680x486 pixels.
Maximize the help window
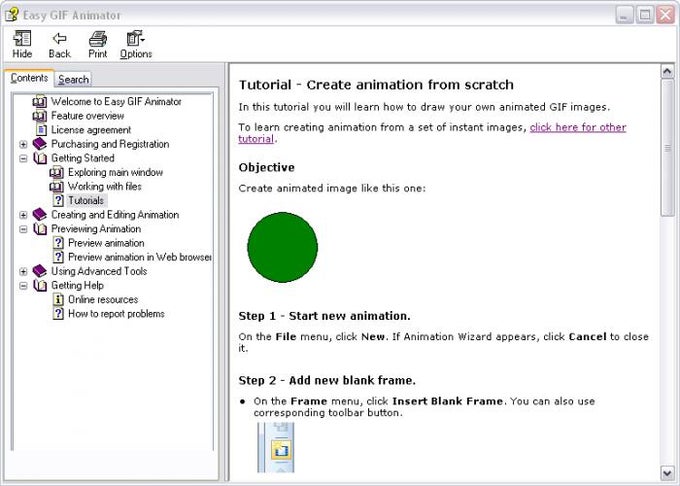pos(645,15)
